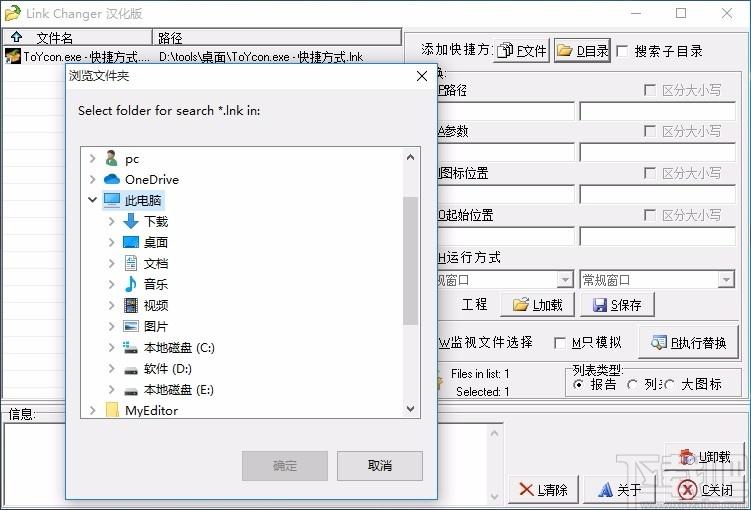Image resolution: width=751 pixels, height=510 pixels.
Task: Select the 下载 download arrow icon
Action: point(131,221)
